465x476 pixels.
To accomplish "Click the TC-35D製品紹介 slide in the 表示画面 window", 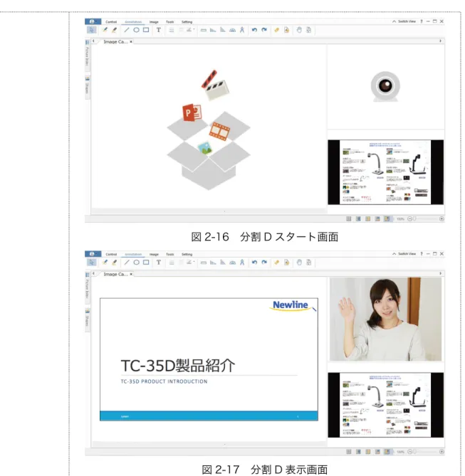I will point(209,359).
